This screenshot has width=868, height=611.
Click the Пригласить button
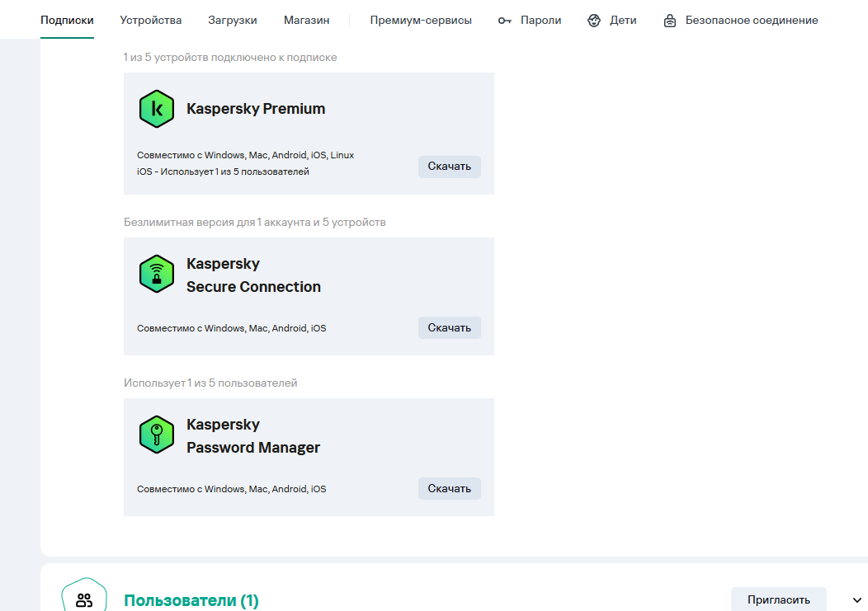tap(778, 599)
